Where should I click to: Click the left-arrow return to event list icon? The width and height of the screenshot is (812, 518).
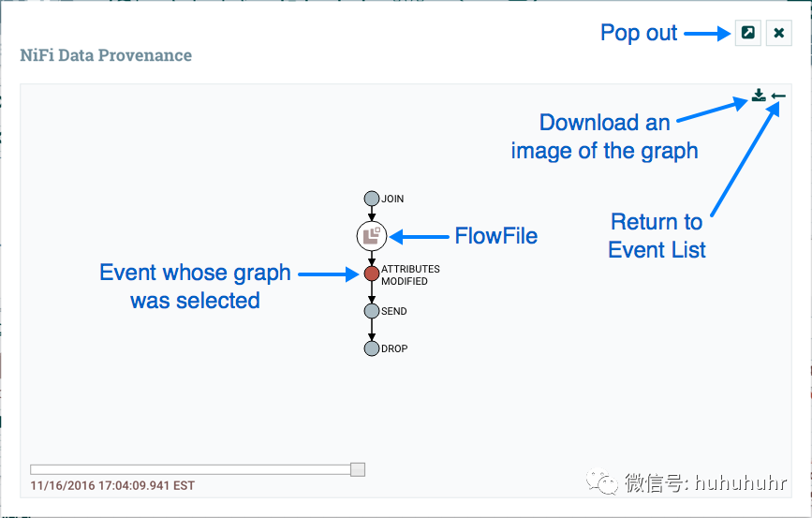click(x=778, y=96)
